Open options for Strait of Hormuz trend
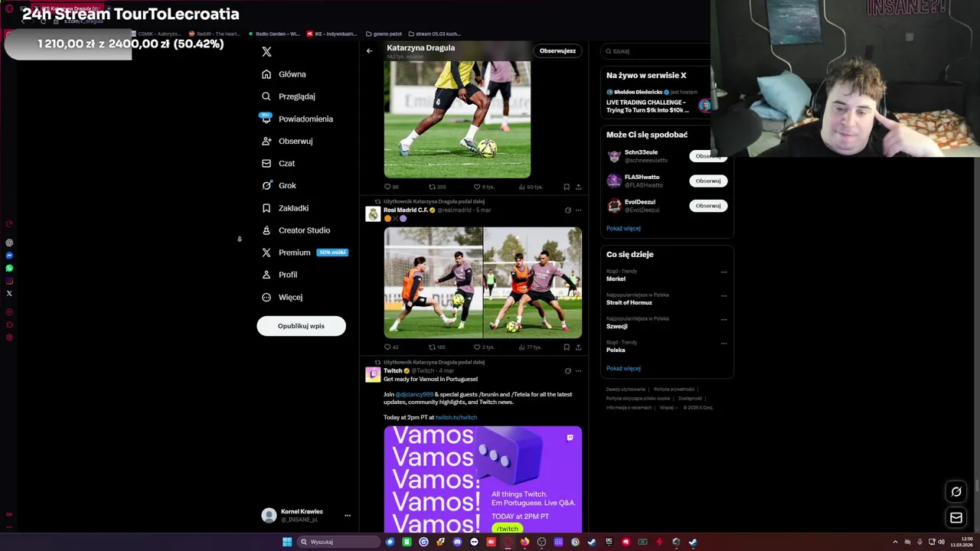This screenshot has height=551, width=980. (724, 295)
